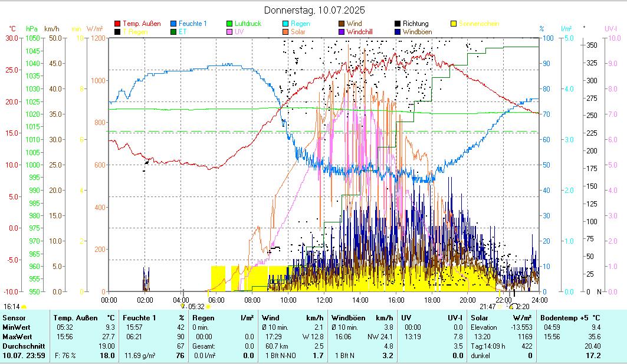
Task: Click the black Richtung legend square
Action: [398, 24]
